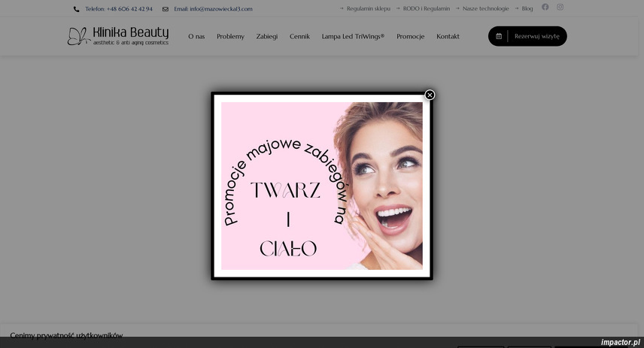Click the calendar icon in Rezerwuj button

click(499, 36)
